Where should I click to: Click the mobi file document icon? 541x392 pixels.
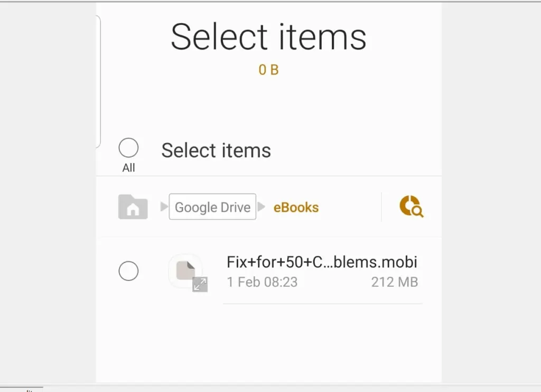185,270
